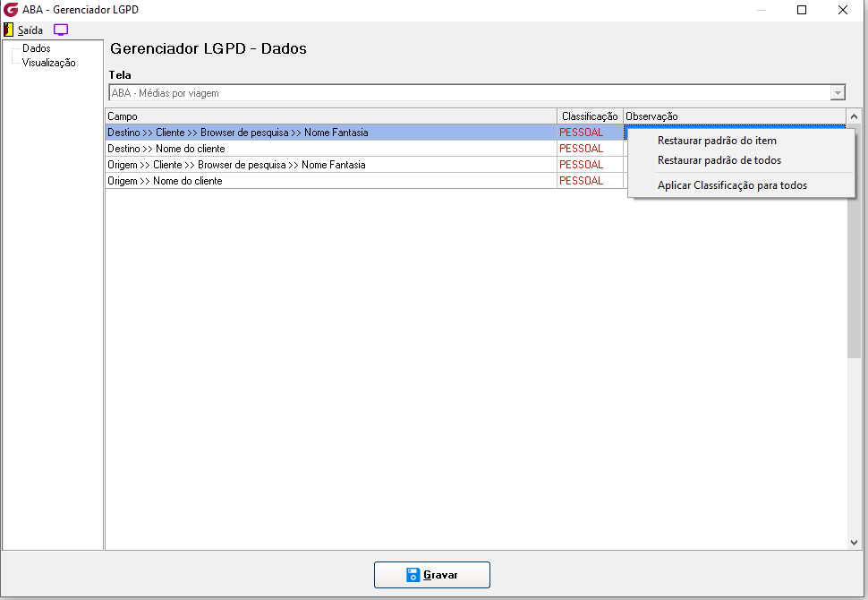The height and width of the screenshot is (600, 868).
Task: Open the Tela combo box dropdown arrow
Action: click(838, 93)
